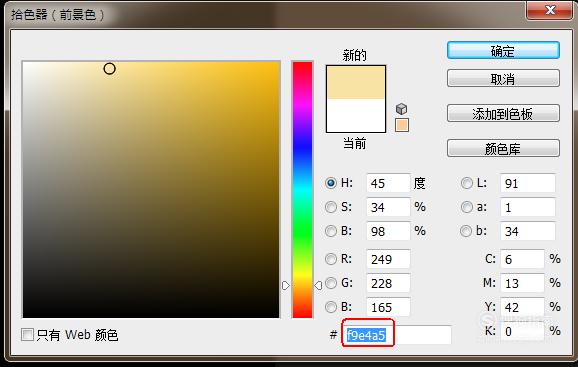Click the left hue slider arrow

(x=286, y=285)
